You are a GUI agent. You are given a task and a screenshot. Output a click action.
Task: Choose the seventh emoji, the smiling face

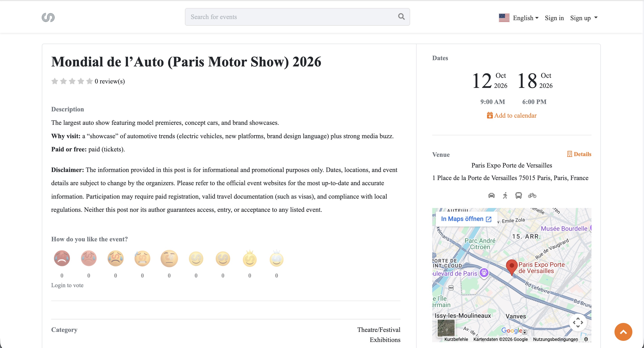(x=223, y=259)
